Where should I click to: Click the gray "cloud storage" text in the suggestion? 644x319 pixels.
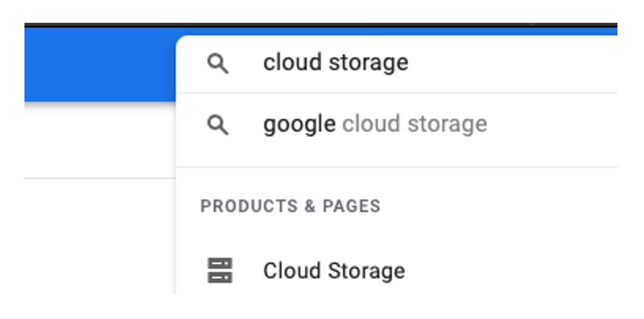click(414, 125)
